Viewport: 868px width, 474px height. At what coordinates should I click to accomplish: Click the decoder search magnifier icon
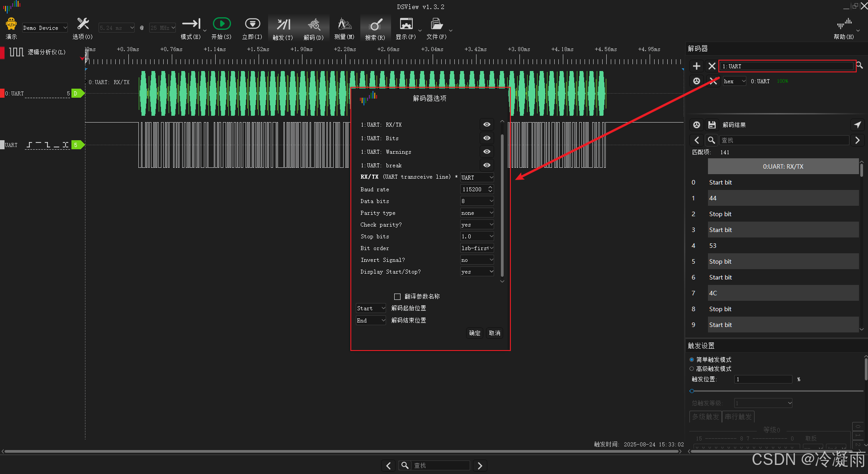point(860,66)
